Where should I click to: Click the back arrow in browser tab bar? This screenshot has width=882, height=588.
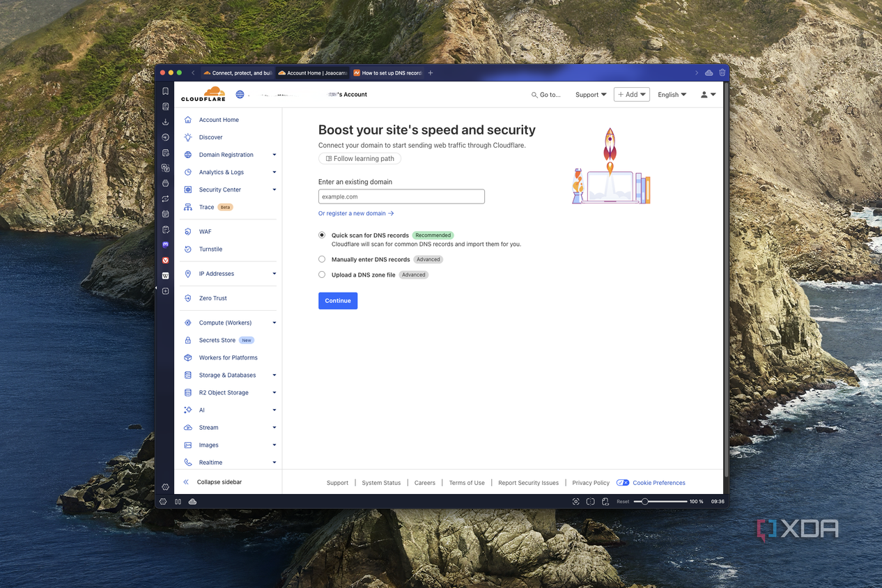tap(193, 72)
